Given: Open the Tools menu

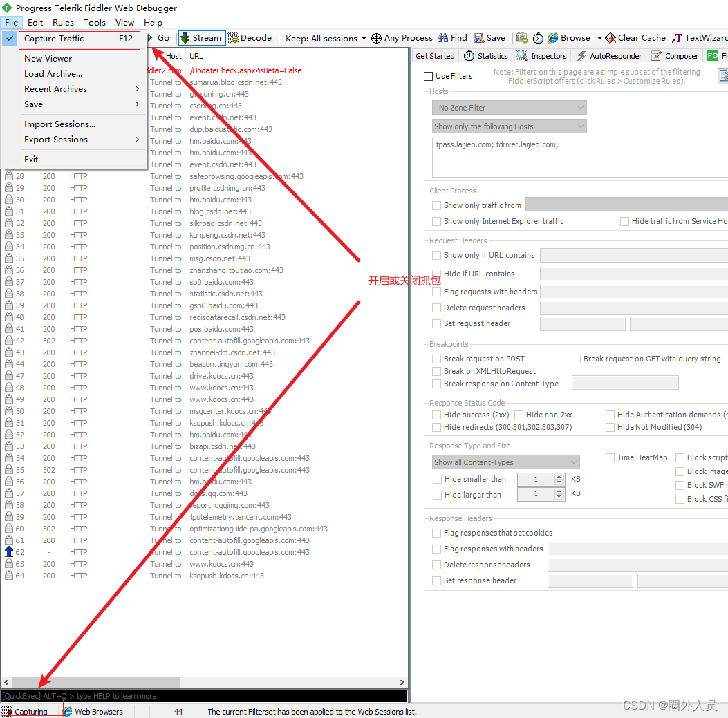Looking at the screenshot, I should tap(94, 22).
